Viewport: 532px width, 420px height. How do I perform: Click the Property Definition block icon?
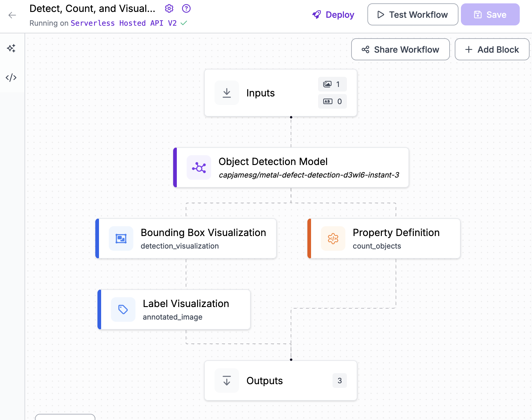pyautogui.click(x=333, y=239)
